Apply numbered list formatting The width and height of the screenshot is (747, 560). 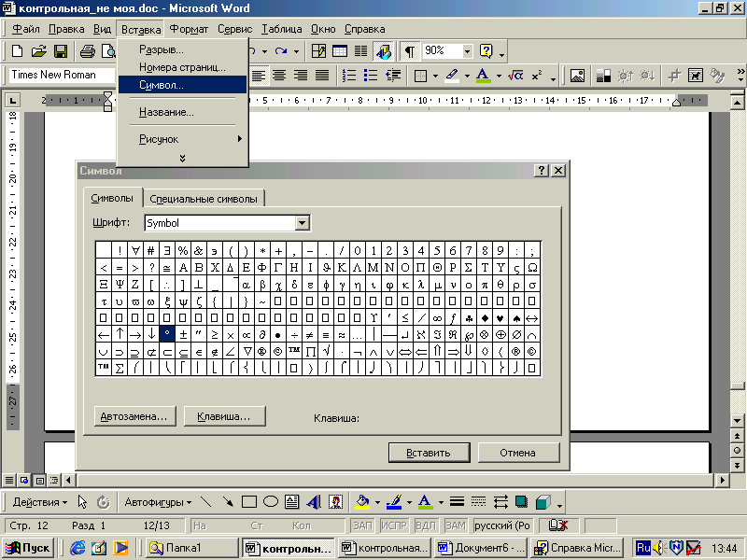[349, 76]
